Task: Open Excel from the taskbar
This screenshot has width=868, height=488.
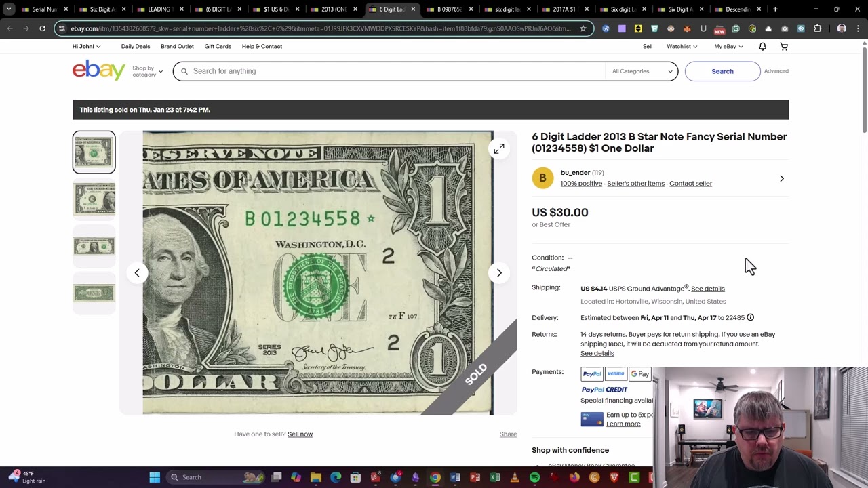Action: coord(495,477)
